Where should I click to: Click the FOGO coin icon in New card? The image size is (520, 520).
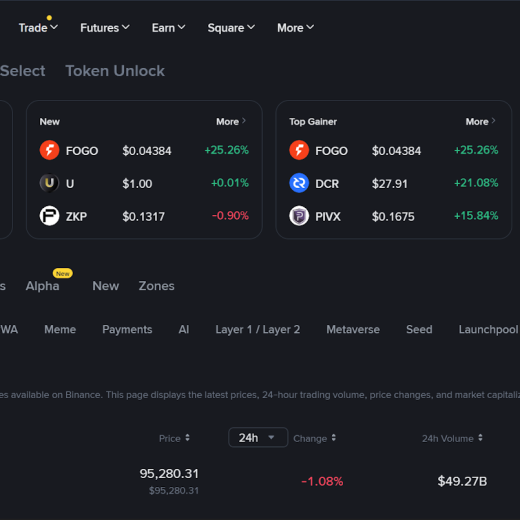tap(49, 150)
